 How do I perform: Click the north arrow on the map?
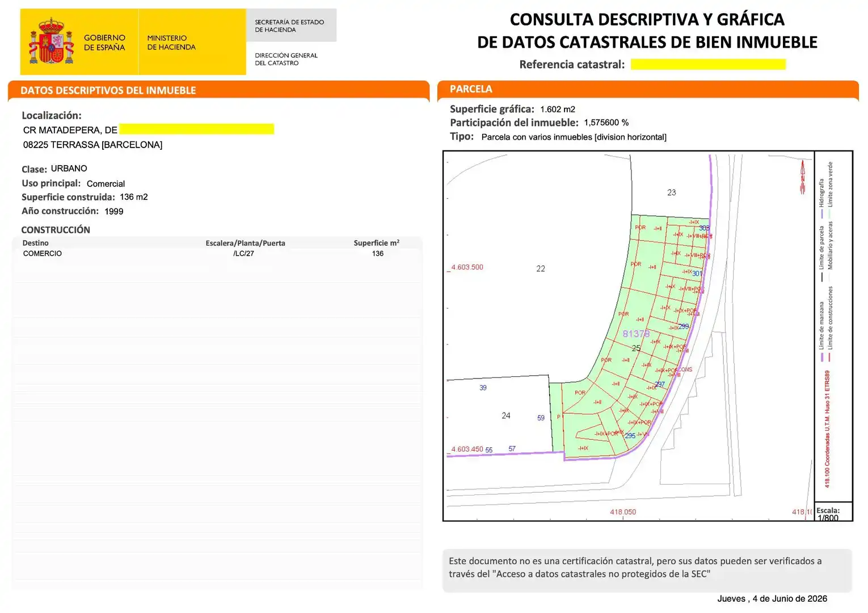802,177
